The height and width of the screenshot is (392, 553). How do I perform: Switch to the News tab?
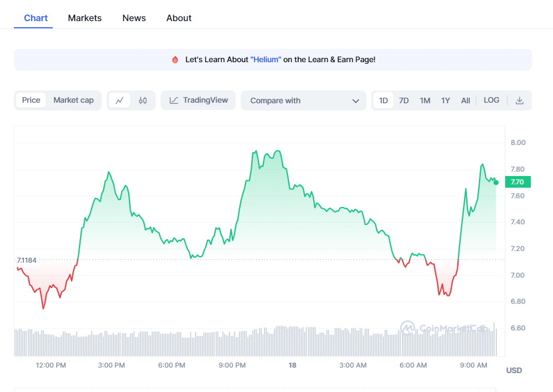[134, 18]
